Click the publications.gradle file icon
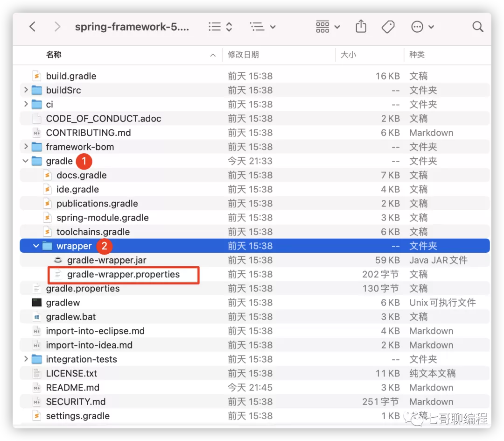This screenshot has width=504, height=441. (47, 203)
